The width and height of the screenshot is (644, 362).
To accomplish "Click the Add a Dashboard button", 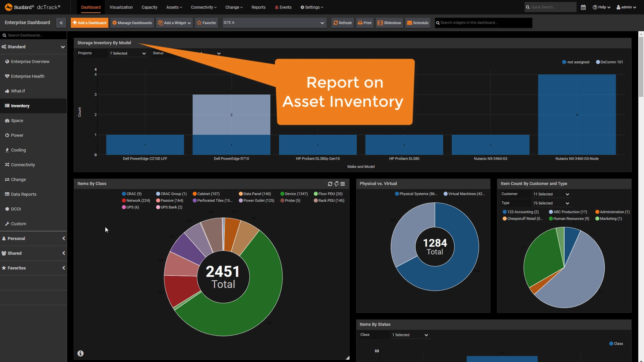I will 90,23.
